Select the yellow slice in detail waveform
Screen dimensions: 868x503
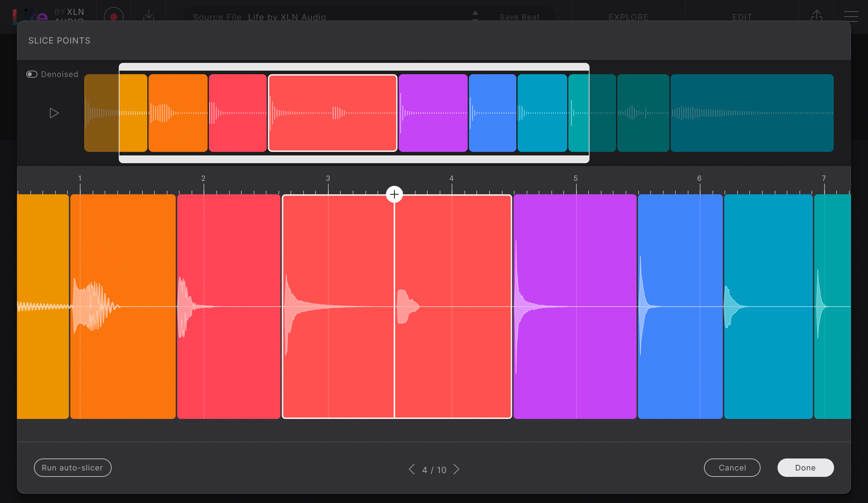[x=43, y=307]
